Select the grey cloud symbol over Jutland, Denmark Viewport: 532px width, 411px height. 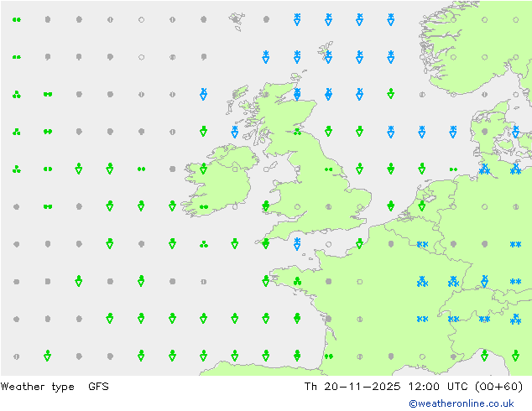484,132
